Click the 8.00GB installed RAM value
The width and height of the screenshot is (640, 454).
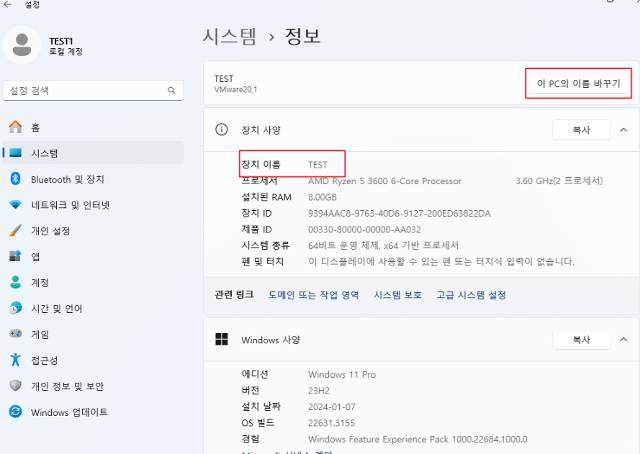pos(322,197)
